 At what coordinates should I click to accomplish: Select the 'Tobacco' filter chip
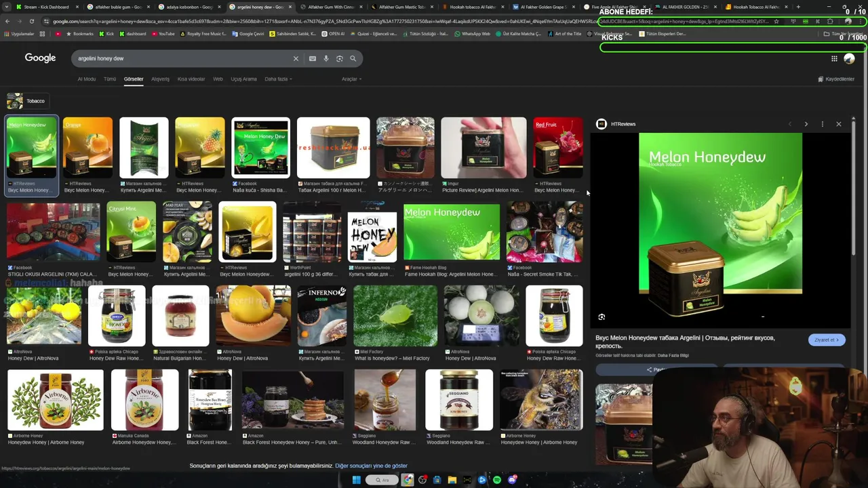click(x=26, y=101)
